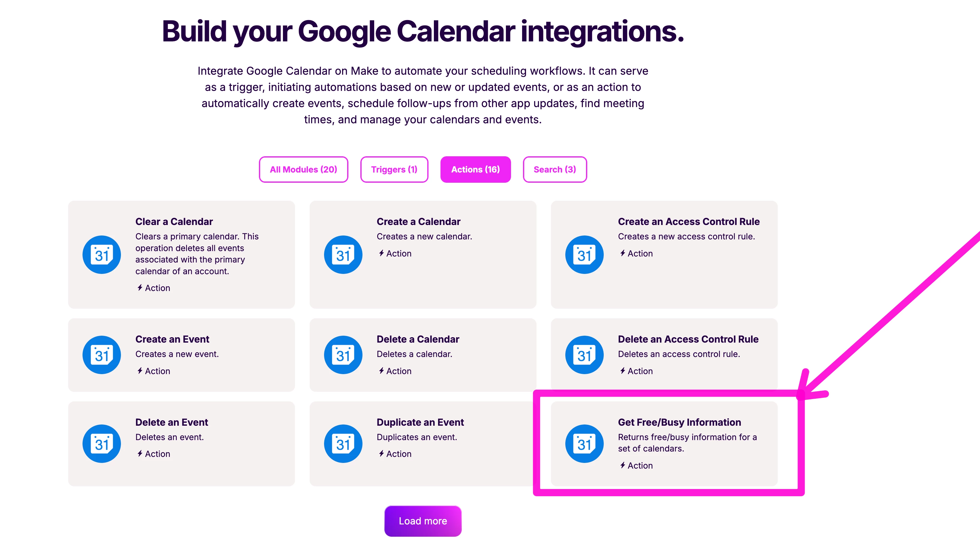Viewport: 980px width, 552px height.
Task: Click the Create a Calendar module icon
Action: [343, 254]
